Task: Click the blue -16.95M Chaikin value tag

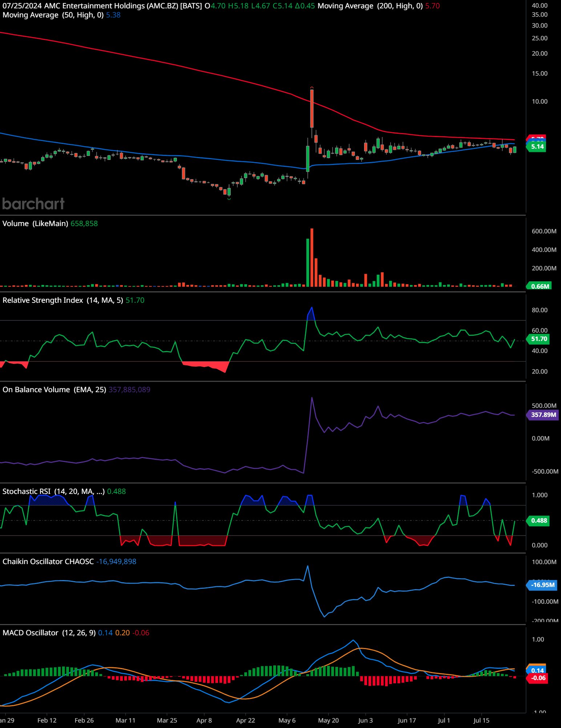Action: click(x=542, y=585)
